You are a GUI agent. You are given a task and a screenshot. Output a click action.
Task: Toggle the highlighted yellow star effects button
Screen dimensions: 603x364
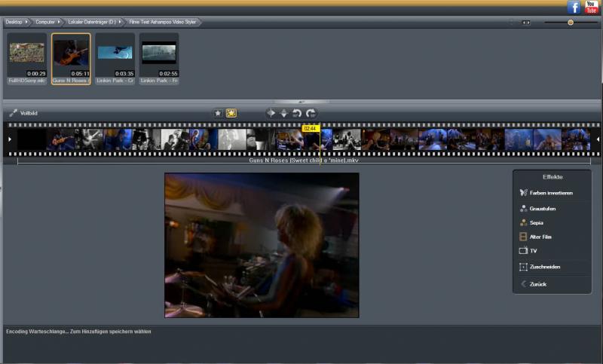point(231,113)
